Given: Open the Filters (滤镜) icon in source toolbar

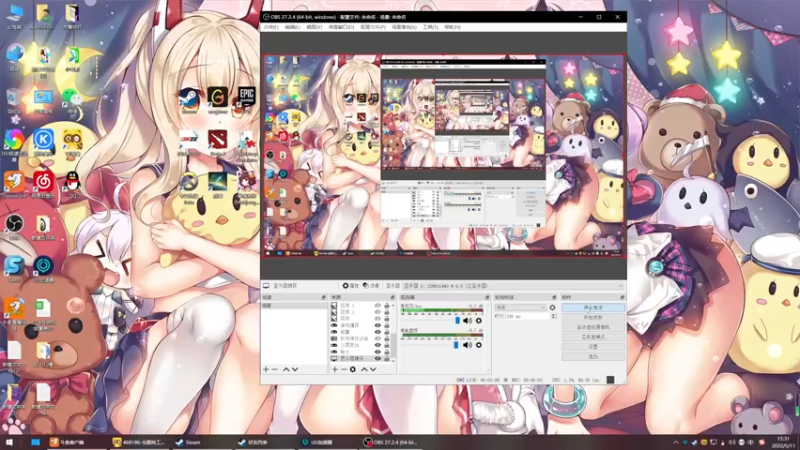Looking at the screenshot, I should pyautogui.click(x=371, y=286).
